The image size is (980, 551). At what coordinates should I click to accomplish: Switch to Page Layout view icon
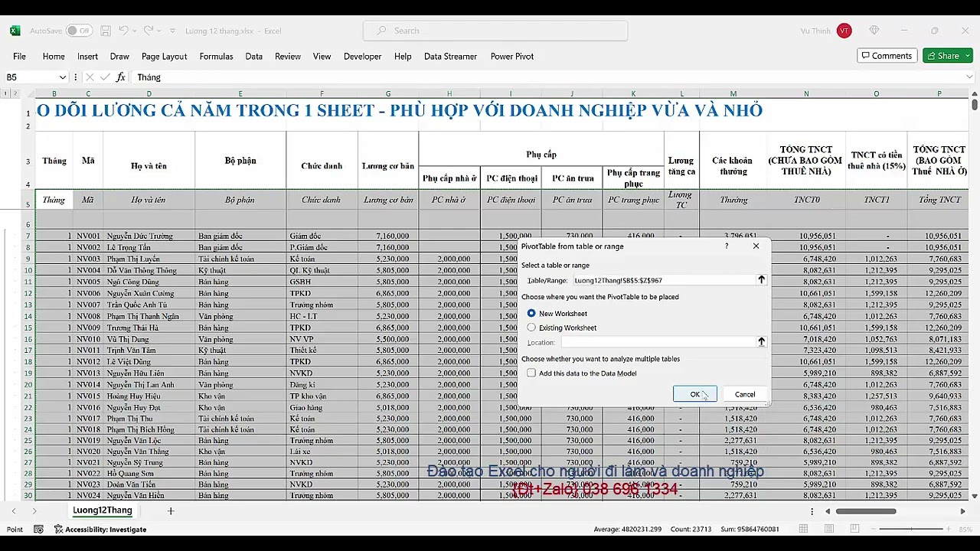coord(829,529)
